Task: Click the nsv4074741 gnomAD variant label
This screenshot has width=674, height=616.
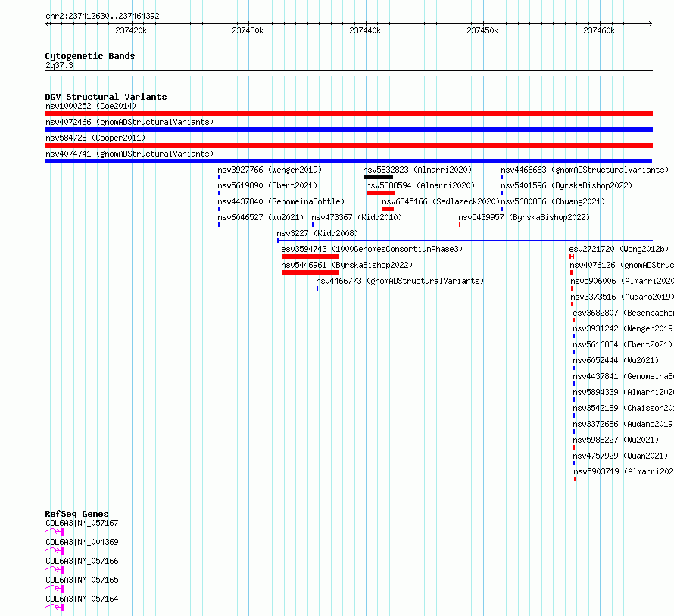Action: click(x=129, y=154)
